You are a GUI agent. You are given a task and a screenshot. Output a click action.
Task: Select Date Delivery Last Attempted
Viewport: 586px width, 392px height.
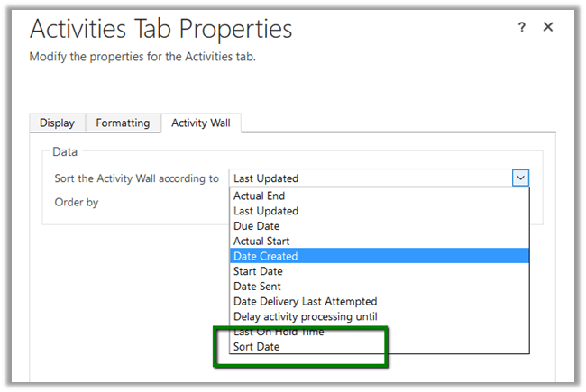(305, 301)
